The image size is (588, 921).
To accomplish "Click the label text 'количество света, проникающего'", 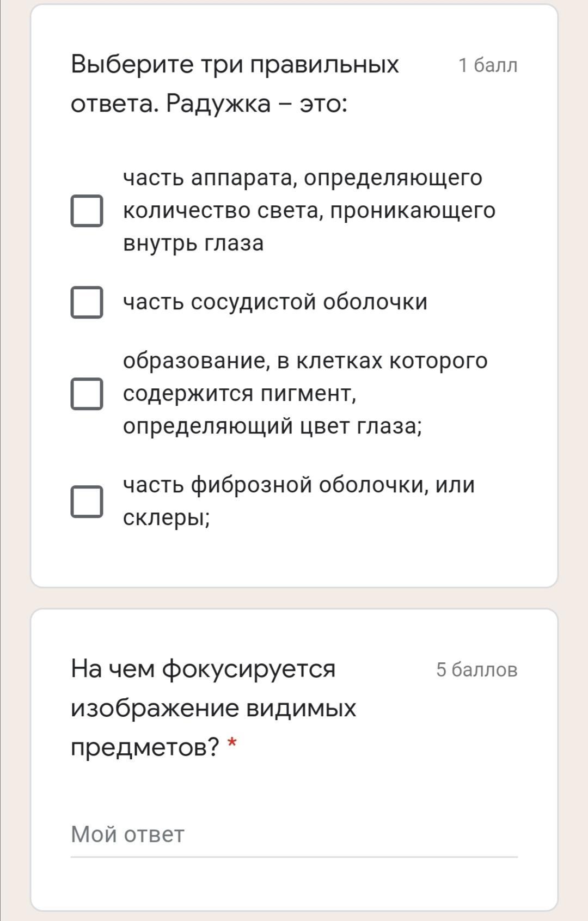I will pos(309,211).
